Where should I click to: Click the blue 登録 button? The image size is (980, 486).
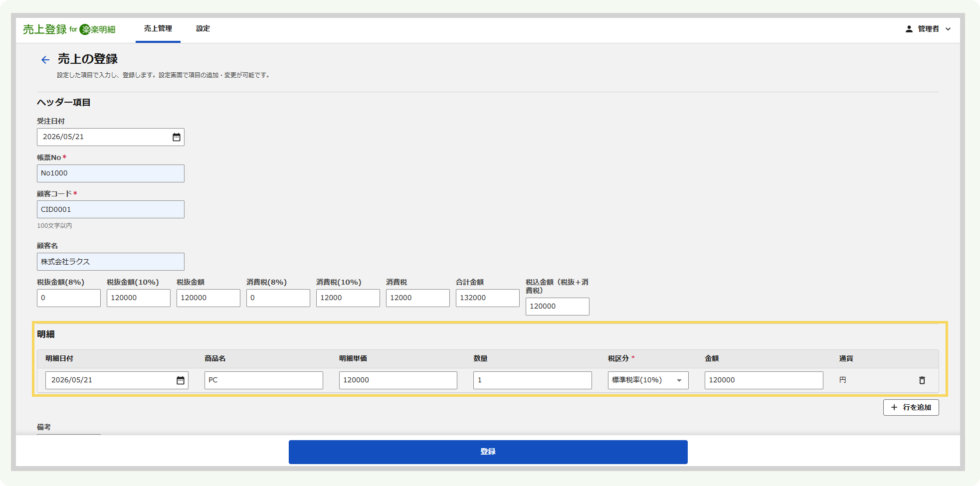click(x=488, y=452)
